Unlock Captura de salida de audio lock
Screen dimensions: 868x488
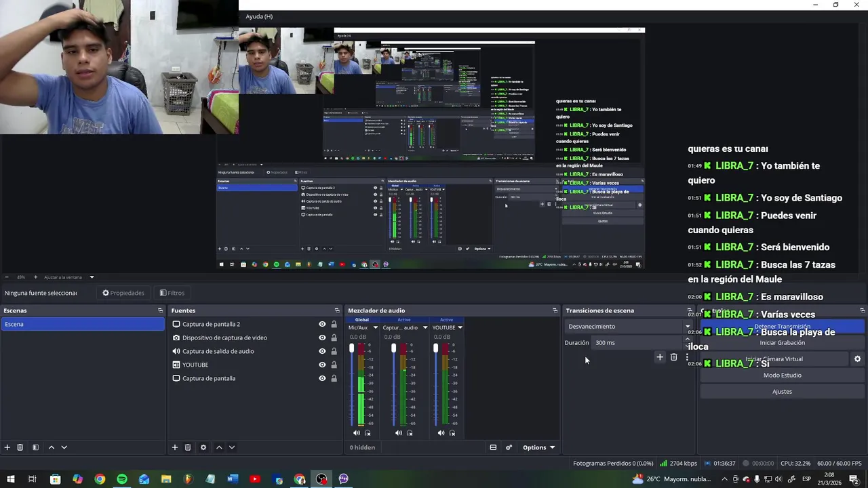tap(334, 351)
